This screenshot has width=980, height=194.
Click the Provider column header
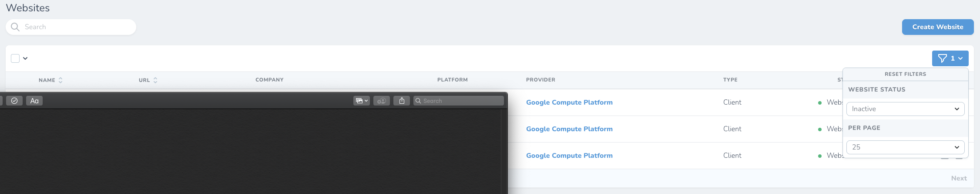(540, 80)
